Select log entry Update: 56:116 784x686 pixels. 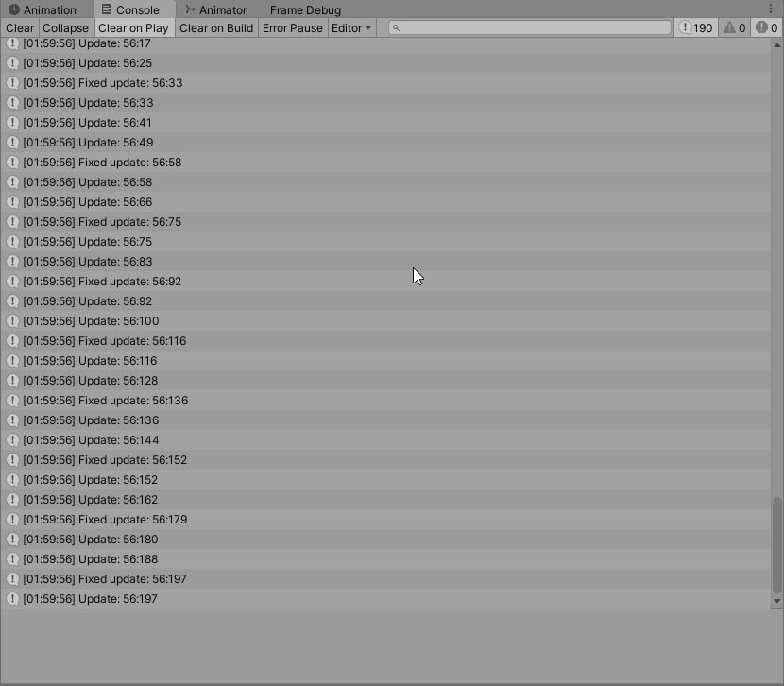[385, 361]
